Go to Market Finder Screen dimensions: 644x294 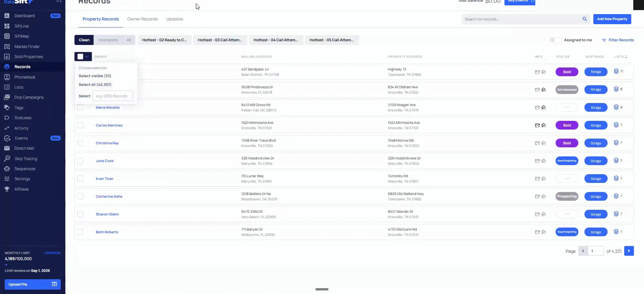coord(27,47)
